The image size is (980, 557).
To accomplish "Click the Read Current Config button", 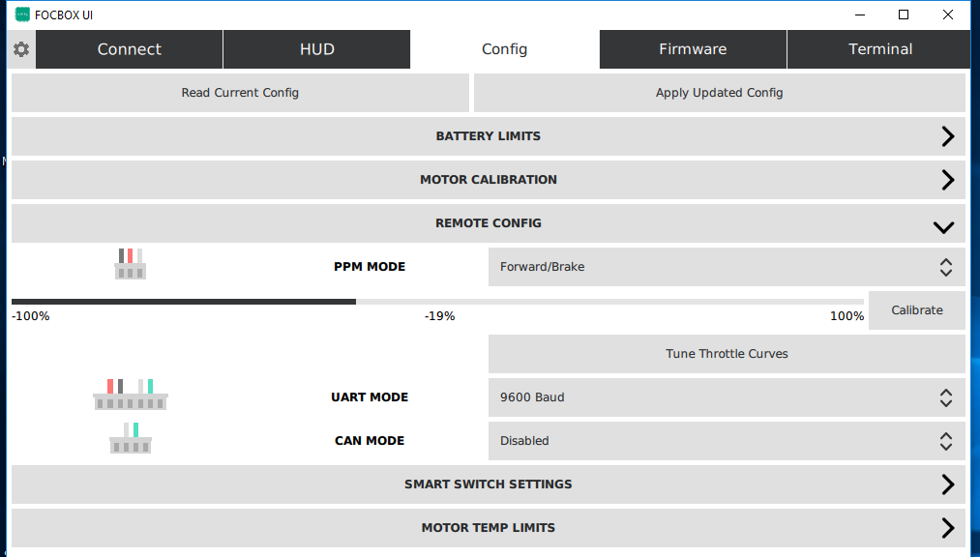I will pyautogui.click(x=240, y=93).
